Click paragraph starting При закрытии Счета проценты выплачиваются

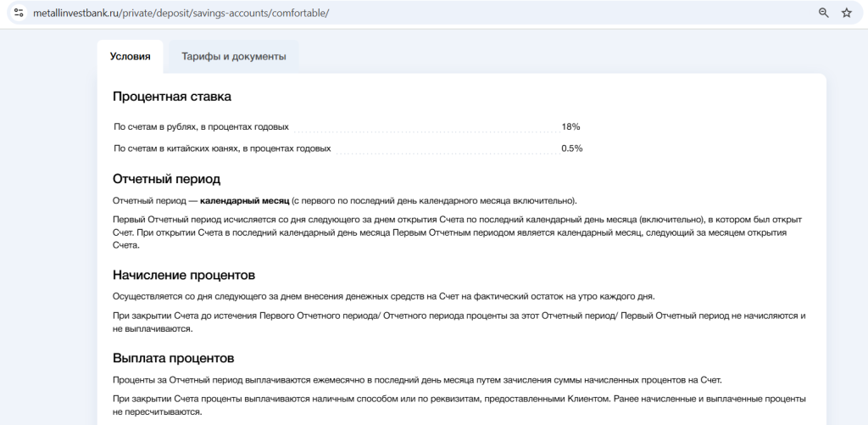459,405
